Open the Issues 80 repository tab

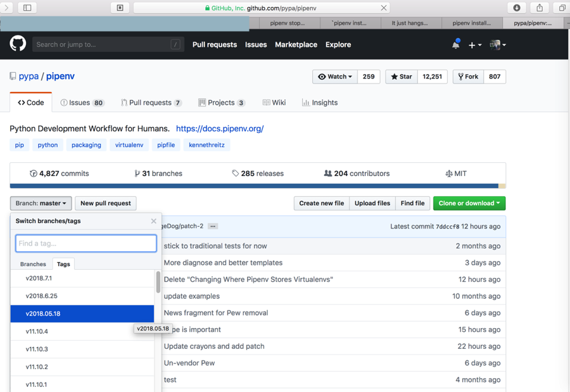point(82,103)
